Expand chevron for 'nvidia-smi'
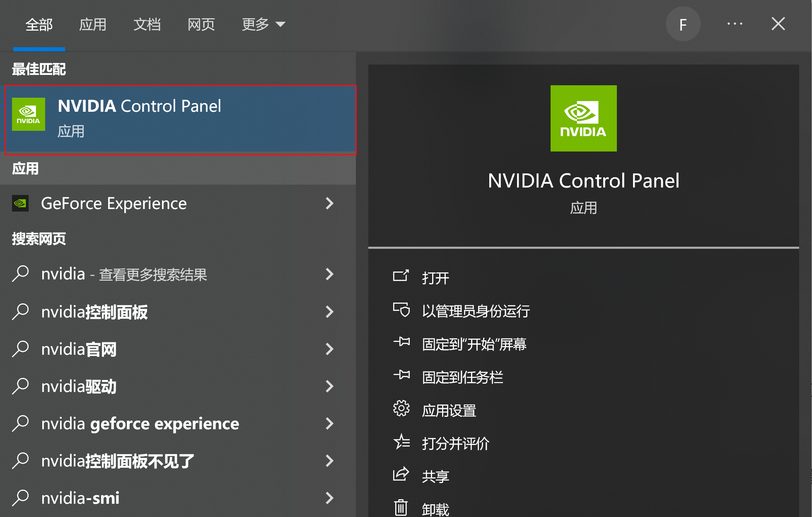This screenshot has width=812, height=517. [x=329, y=498]
